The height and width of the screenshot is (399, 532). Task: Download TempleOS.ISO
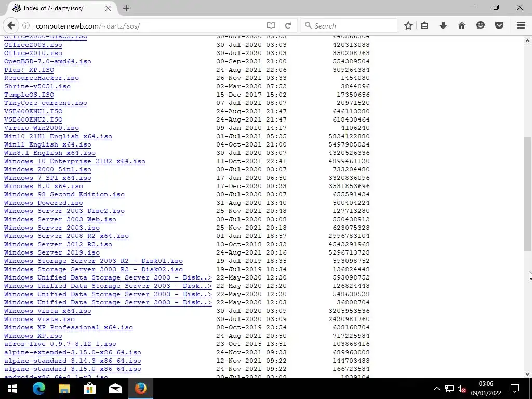click(29, 95)
